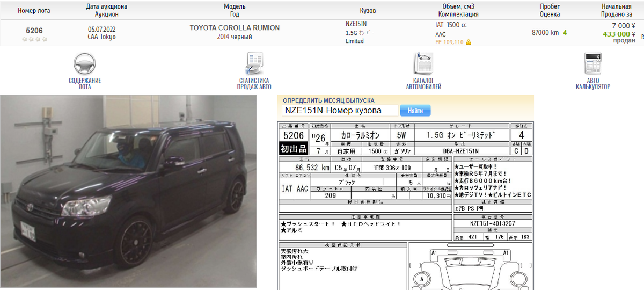Click the yellow warning icon near FF 109,110

(x=469, y=42)
